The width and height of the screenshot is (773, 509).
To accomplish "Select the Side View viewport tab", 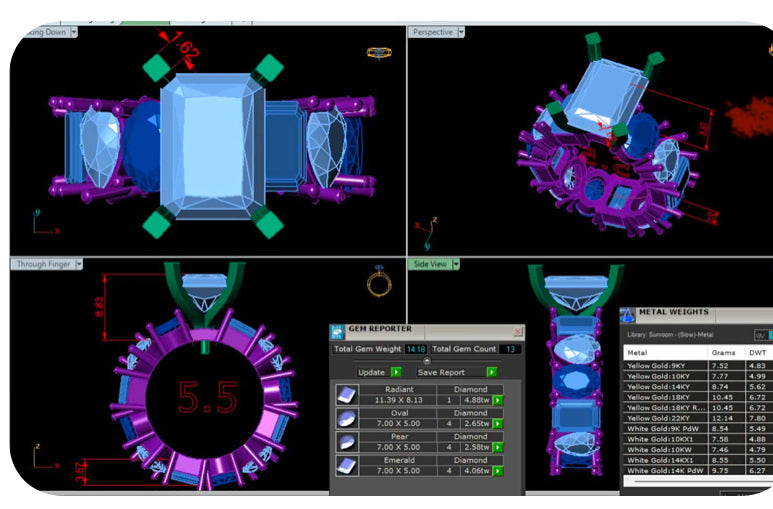I will point(430,264).
